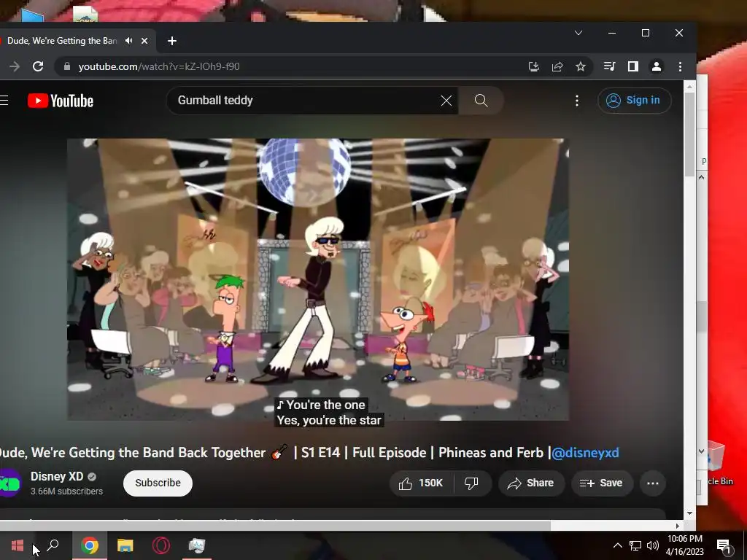Open Chrome side panel
This screenshot has height=560, width=747.
(632, 66)
